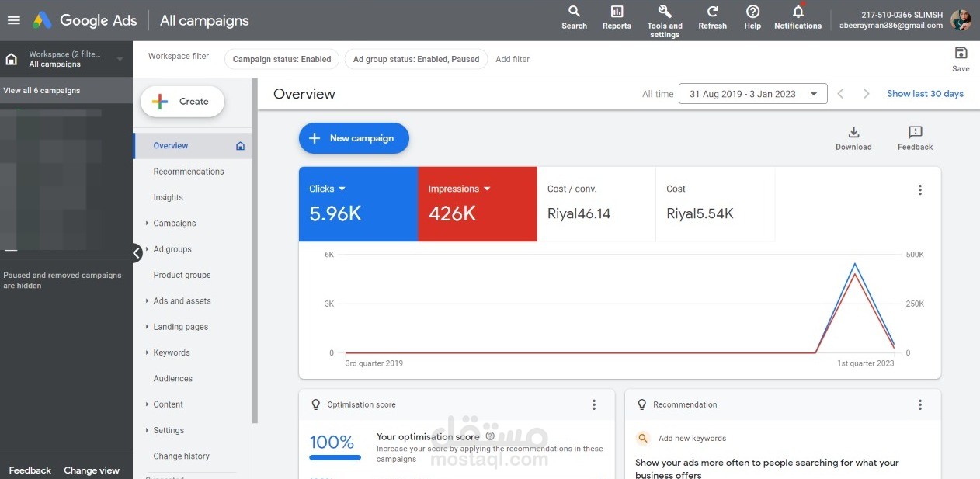Expand the Ad groups menu section

[x=147, y=249]
